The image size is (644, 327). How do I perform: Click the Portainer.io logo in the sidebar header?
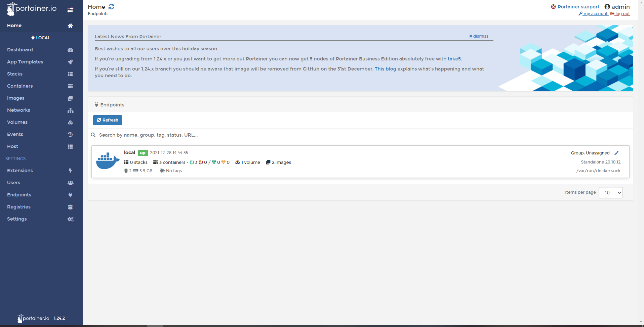click(32, 9)
